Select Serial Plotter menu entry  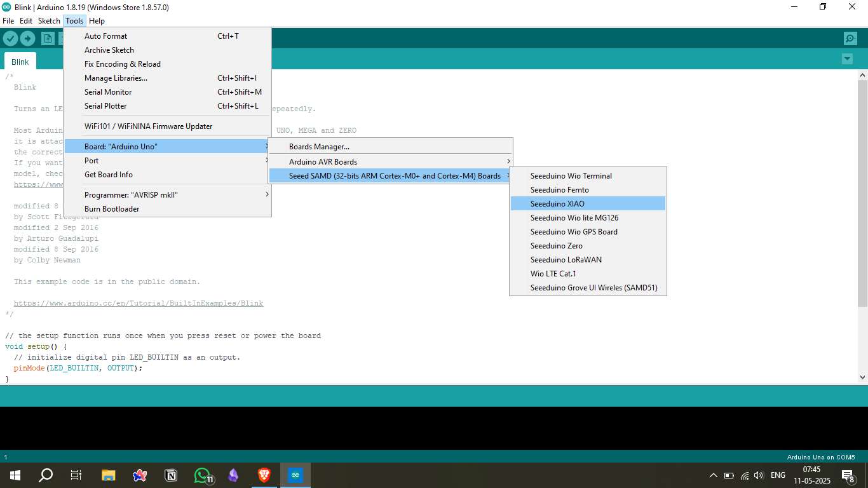(x=168, y=106)
